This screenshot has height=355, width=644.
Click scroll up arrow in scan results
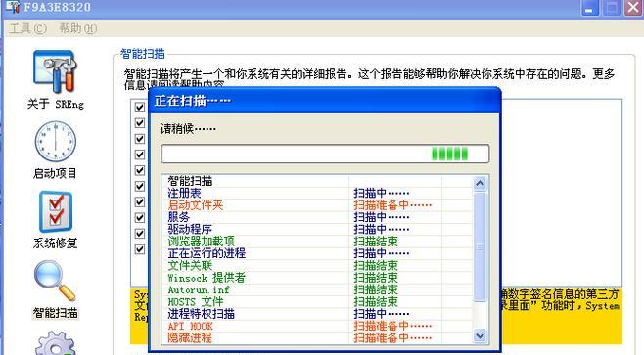[480, 184]
